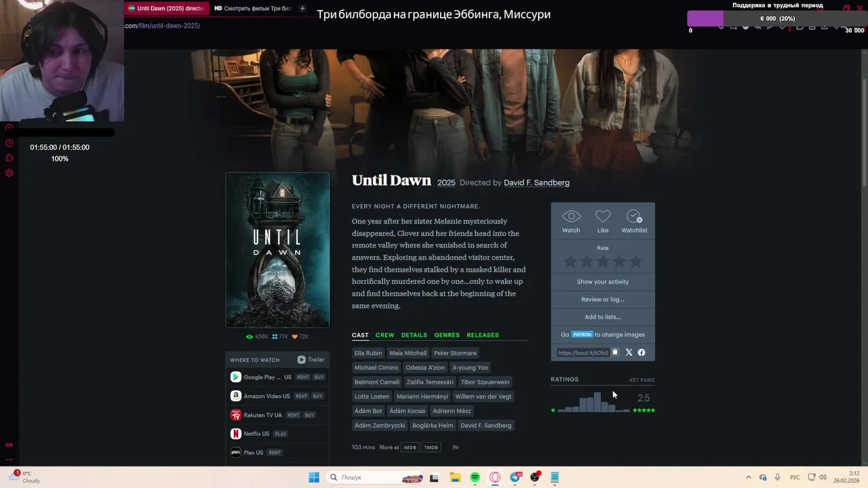Click the ratings histogram
Image resolution: width=868 pixels, height=488 pixels.
coord(594,401)
